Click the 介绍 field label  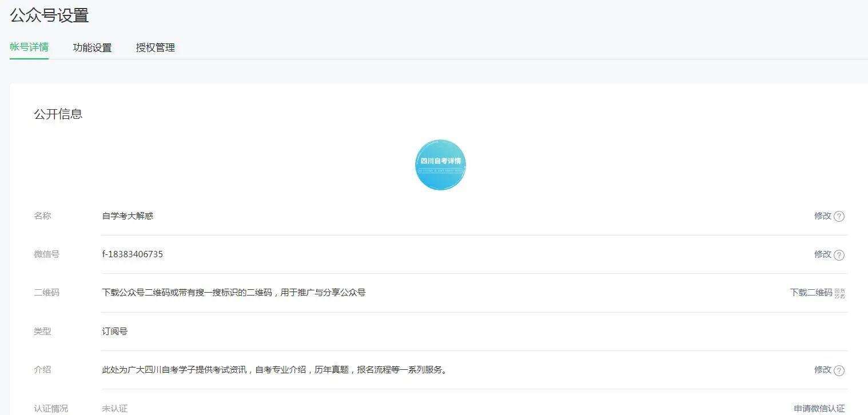(42, 370)
